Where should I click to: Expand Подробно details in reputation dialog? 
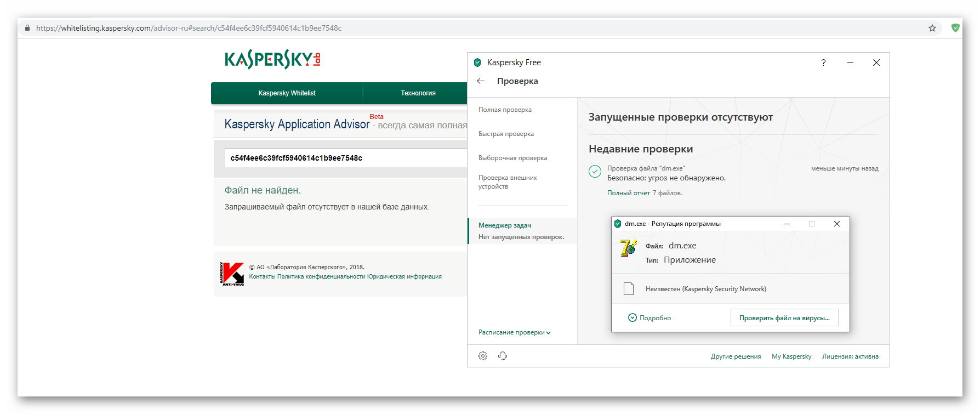pos(649,317)
